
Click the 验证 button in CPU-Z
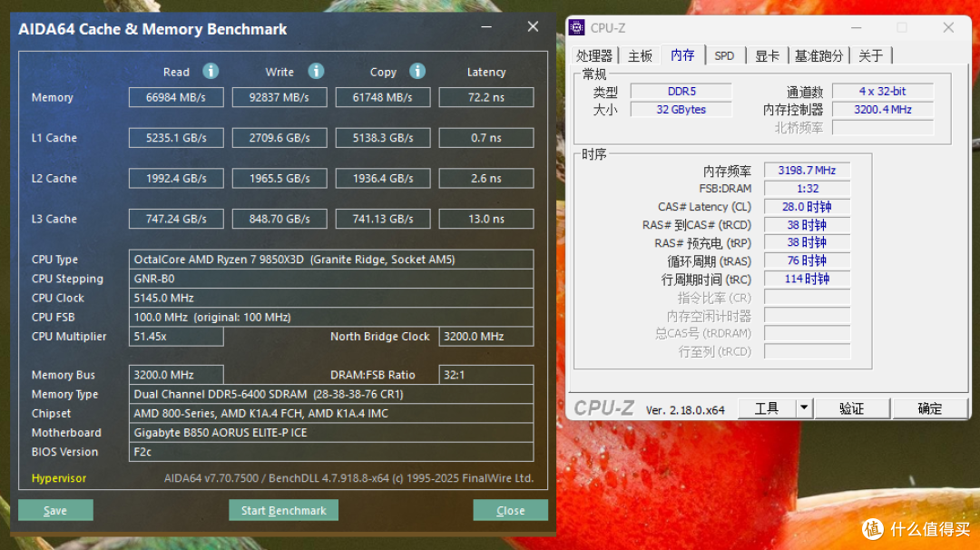pos(852,408)
